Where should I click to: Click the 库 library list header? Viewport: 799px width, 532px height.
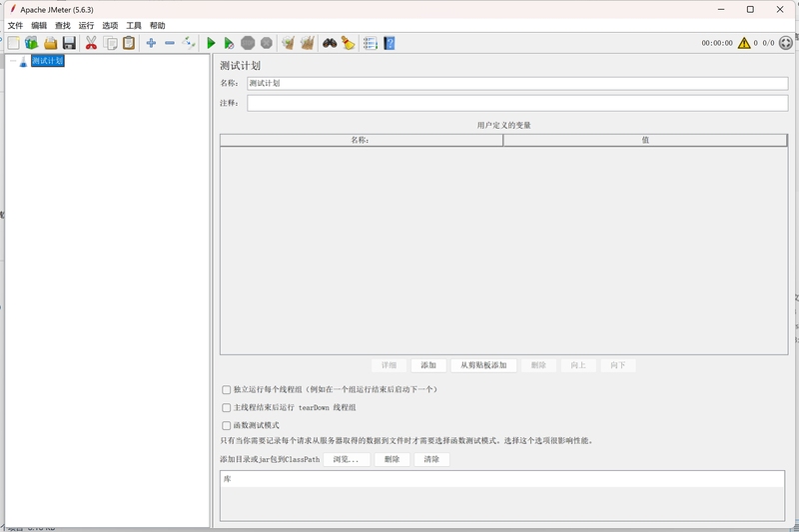[x=502, y=479]
